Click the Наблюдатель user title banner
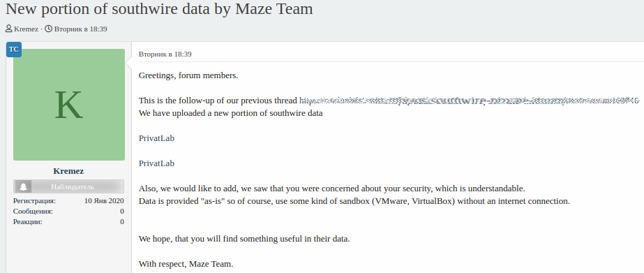The height and width of the screenshot is (273, 644). coord(68,186)
